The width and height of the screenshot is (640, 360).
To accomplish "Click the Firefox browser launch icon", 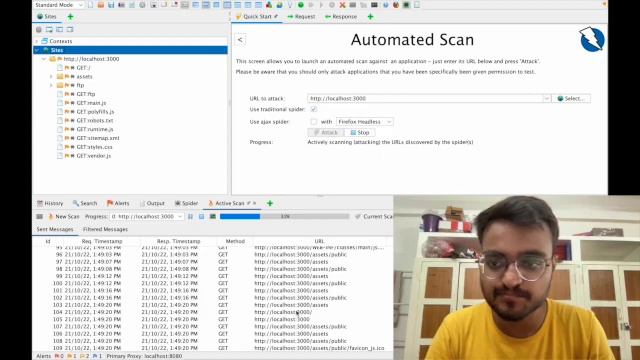I will (396, 5).
